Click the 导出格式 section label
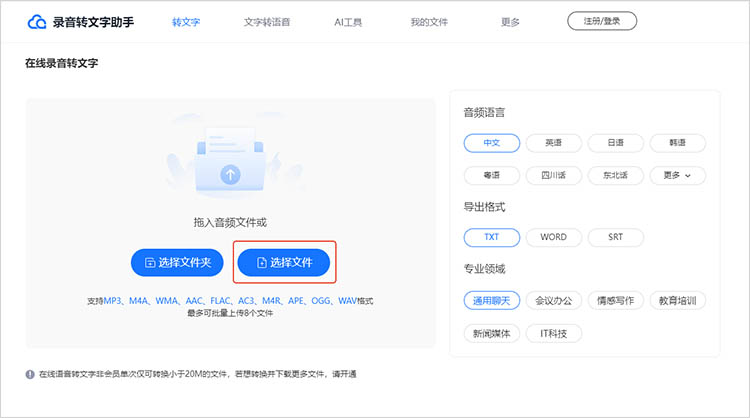 484,207
